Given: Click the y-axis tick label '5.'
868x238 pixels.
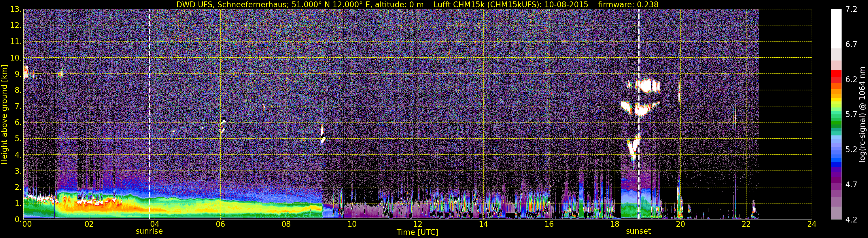Looking at the screenshot, I should coord(18,139).
